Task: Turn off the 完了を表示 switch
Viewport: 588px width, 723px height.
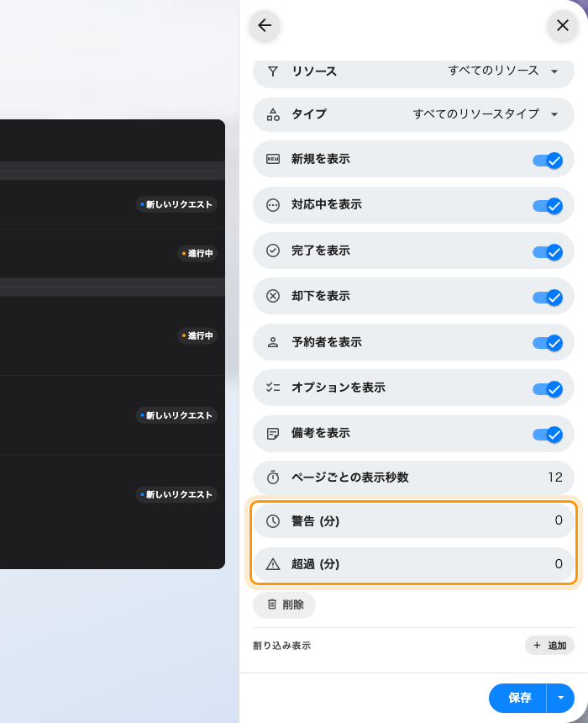Action: click(x=548, y=251)
